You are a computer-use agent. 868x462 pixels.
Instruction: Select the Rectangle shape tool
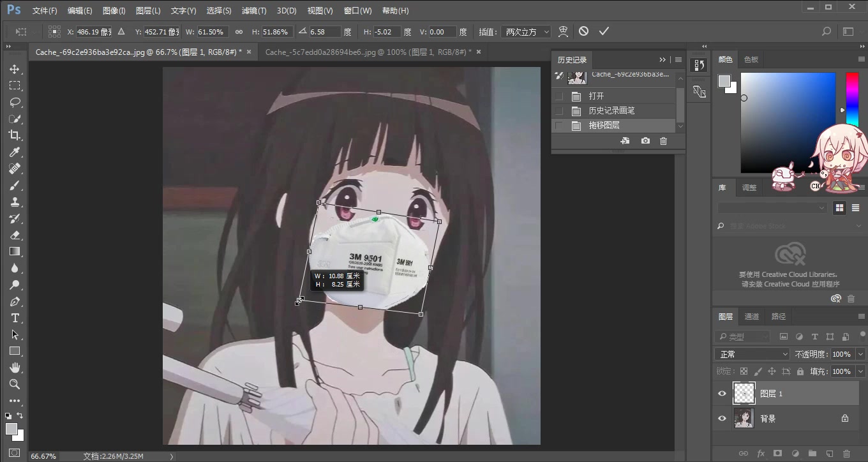(x=15, y=351)
